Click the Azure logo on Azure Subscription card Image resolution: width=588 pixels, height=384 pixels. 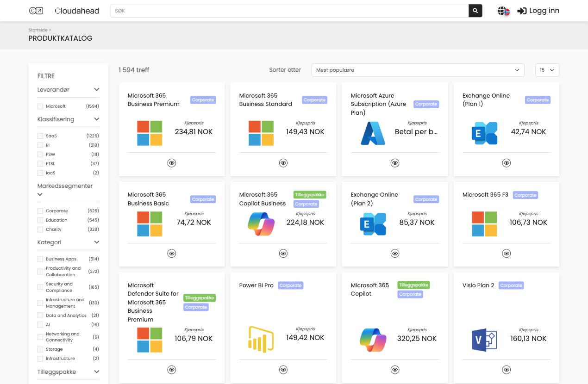pos(373,133)
